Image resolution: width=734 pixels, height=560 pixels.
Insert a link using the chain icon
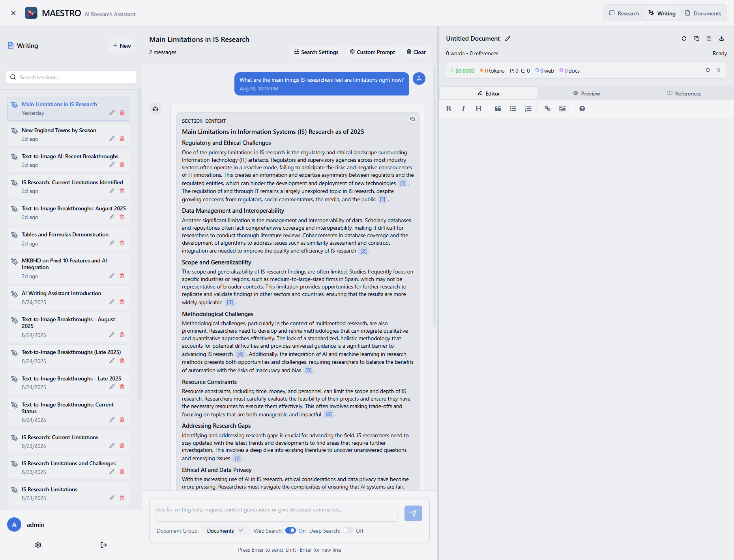point(547,109)
